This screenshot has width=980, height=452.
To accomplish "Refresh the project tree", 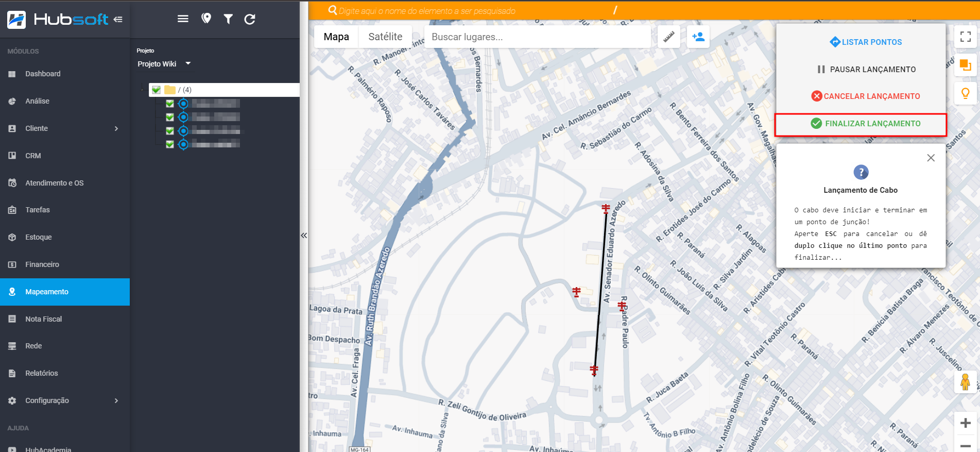I will point(250,19).
